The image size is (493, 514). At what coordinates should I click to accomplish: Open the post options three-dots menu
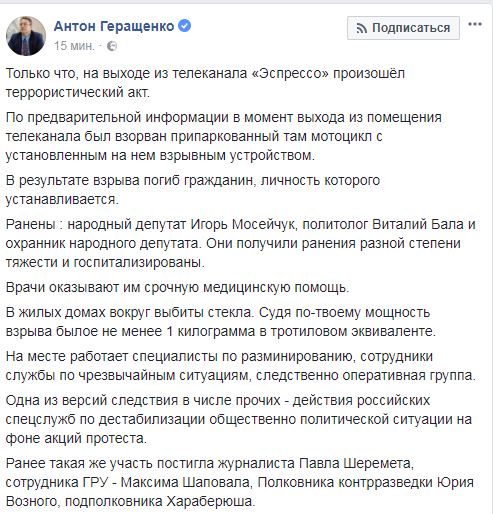tap(475, 24)
